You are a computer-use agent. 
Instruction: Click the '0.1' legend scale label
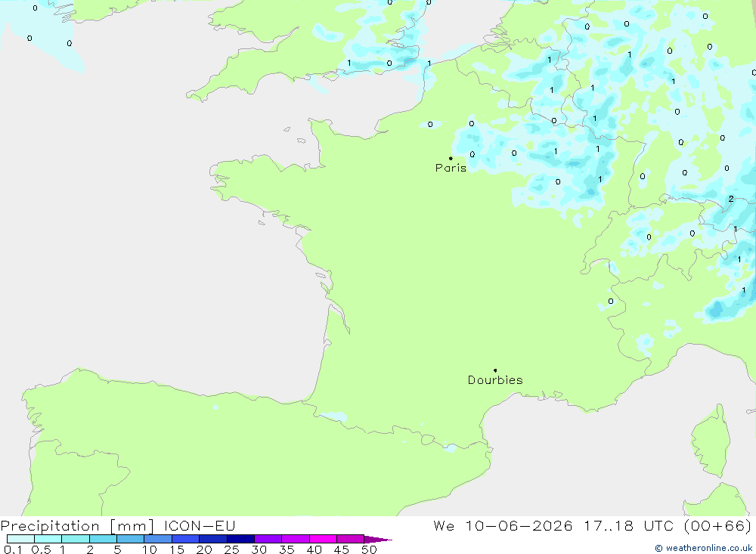(13, 549)
